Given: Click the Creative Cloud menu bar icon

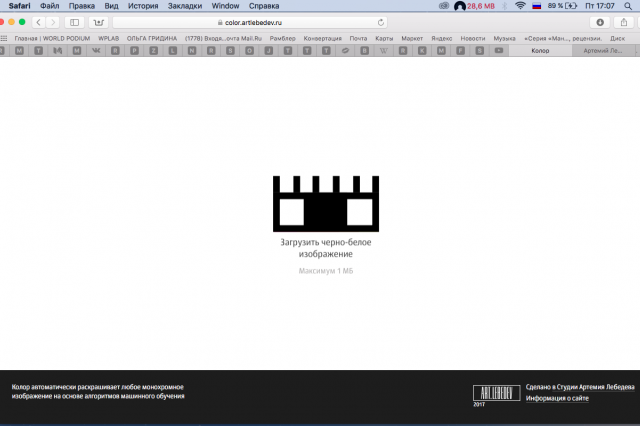Looking at the screenshot, I should pyautogui.click(x=444, y=6).
